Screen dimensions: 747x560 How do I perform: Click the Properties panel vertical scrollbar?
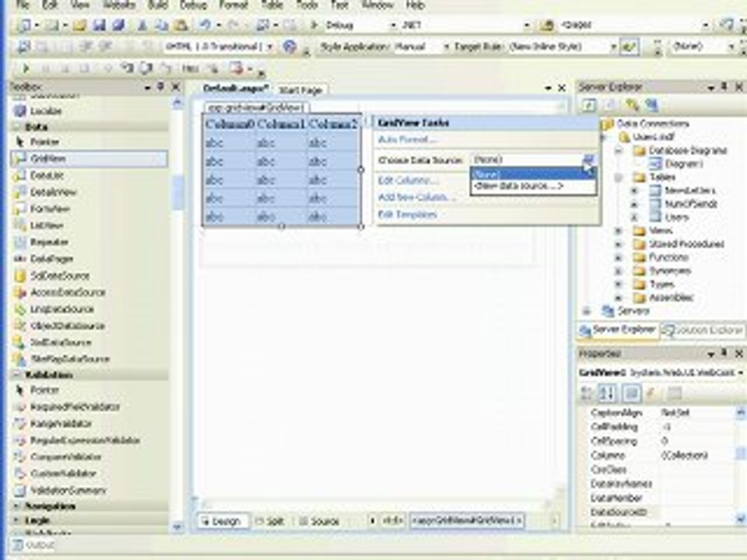point(741,465)
